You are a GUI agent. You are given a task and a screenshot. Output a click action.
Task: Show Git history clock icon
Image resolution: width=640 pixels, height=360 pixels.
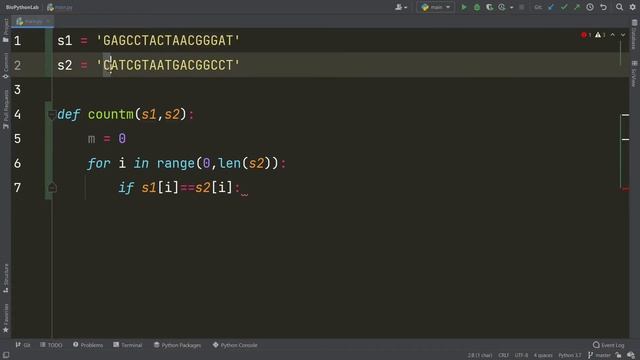tap(590, 7)
